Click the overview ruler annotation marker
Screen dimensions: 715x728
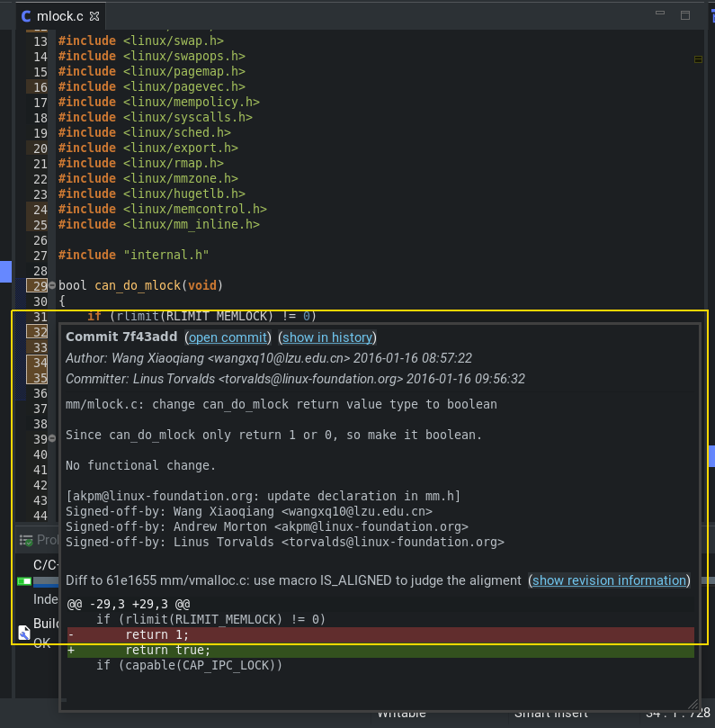[698, 59]
